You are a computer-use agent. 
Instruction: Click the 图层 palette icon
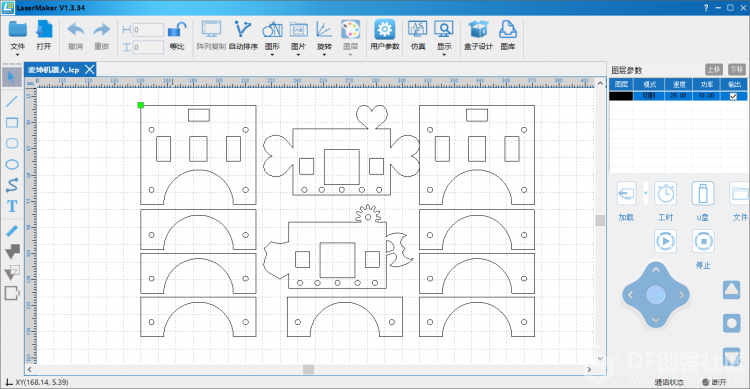pos(350,30)
